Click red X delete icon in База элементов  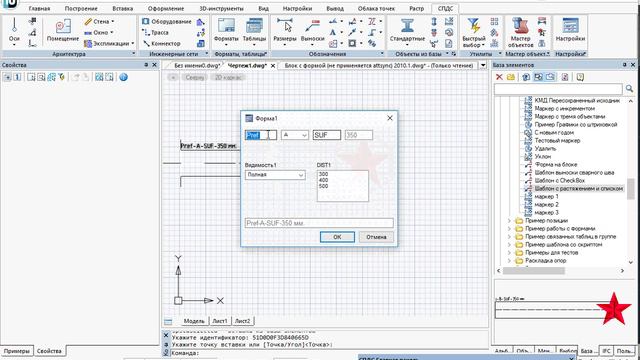click(499, 77)
